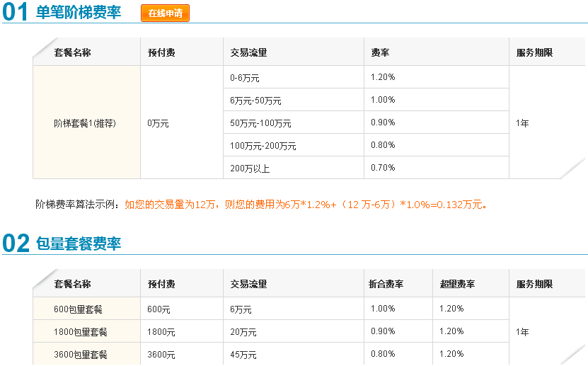The image size is (588, 366).
Task: Click the 包量套餐费率 section heading
Action: click(x=79, y=244)
